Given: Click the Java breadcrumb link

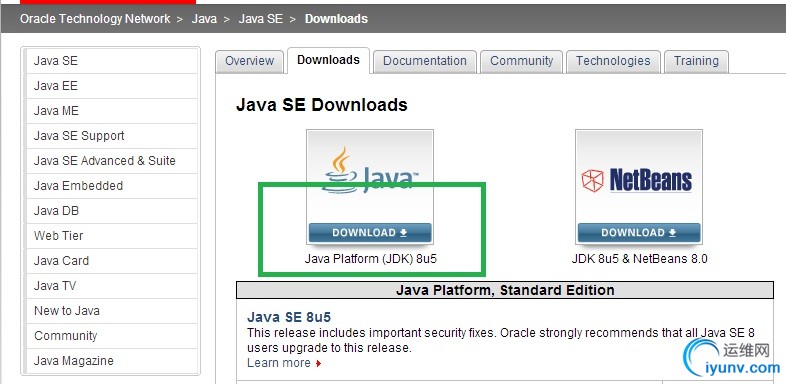Looking at the screenshot, I should (x=204, y=19).
